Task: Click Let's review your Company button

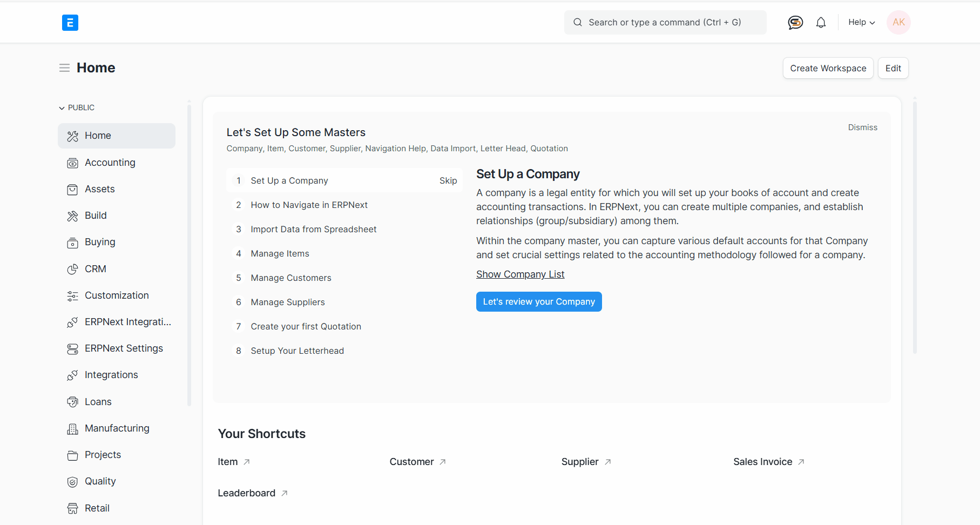Action: pos(538,302)
